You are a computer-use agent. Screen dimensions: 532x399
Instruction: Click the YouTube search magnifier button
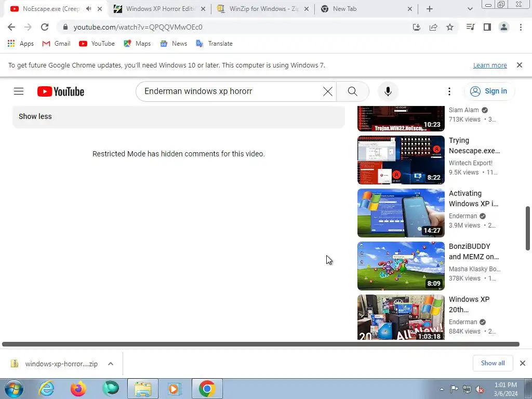353,91
